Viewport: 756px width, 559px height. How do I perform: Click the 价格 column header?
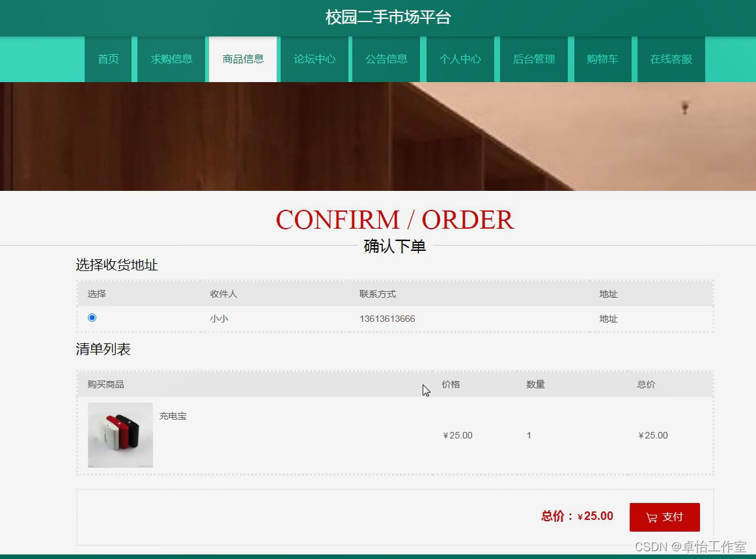click(x=451, y=384)
